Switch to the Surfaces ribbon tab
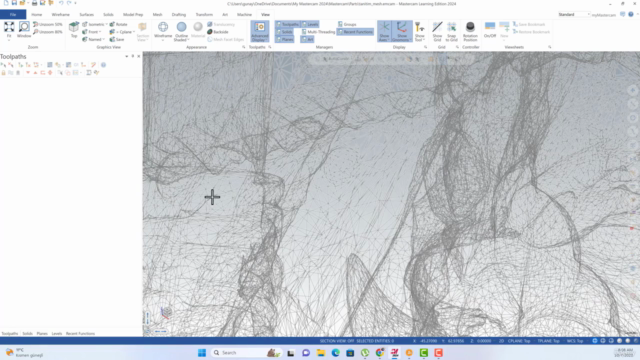 (87, 15)
